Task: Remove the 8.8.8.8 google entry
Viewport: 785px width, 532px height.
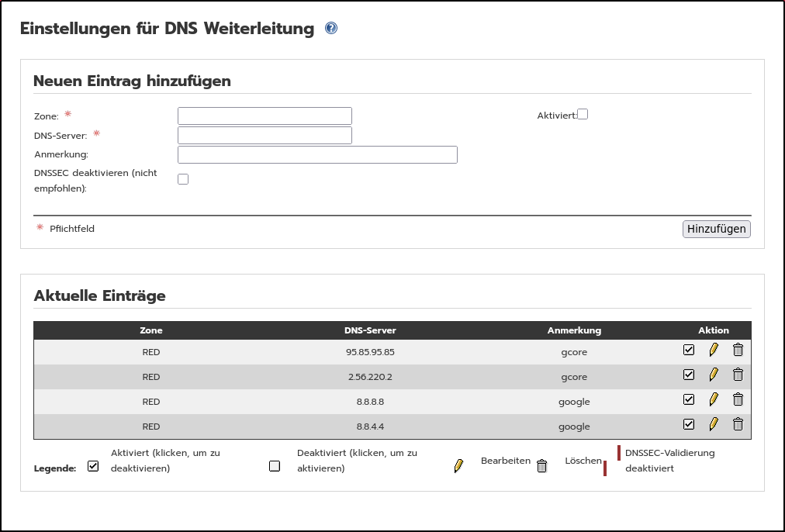Action: tap(738, 399)
